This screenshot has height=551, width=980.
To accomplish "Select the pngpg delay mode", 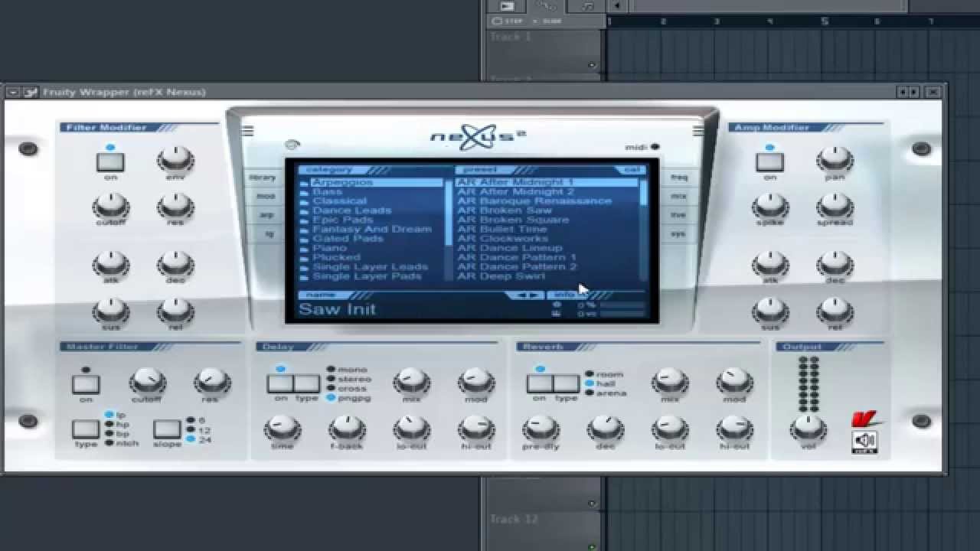I will pyautogui.click(x=349, y=397).
